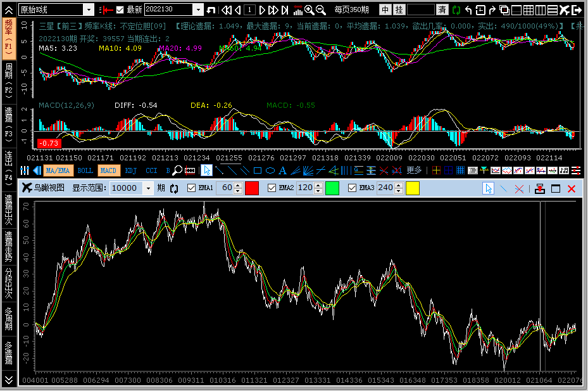
Task: Open the 原始K线 dropdown
Action: (89, 10)
